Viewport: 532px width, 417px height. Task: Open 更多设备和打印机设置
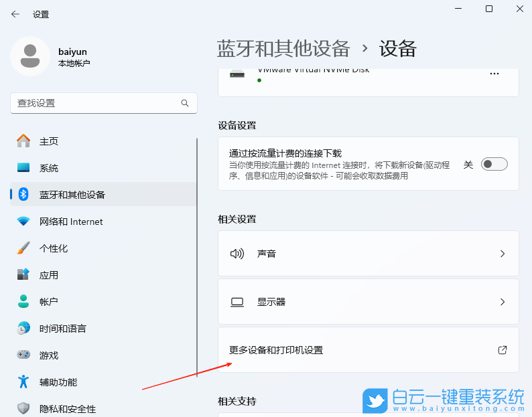[369, 350]
